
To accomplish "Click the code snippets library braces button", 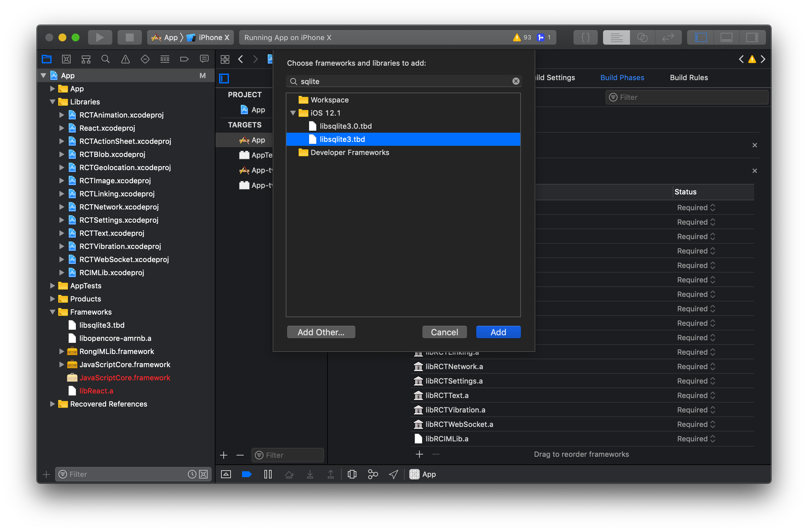I will [586, 37].
